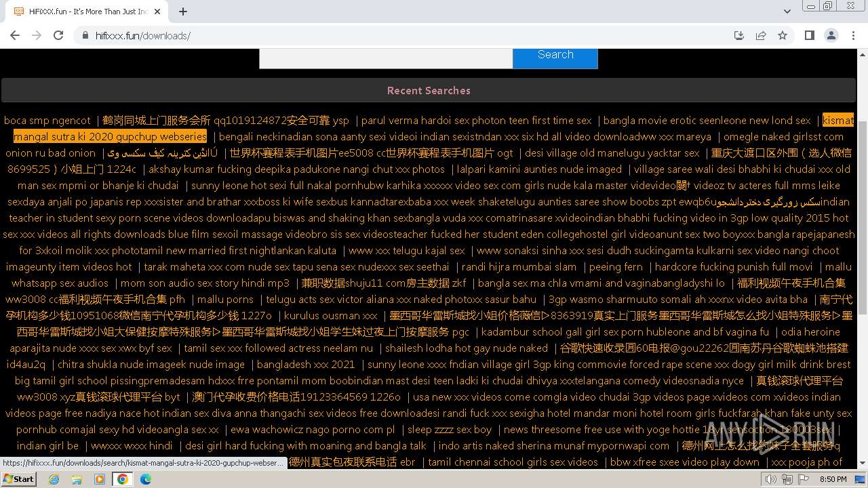This screenshot has width=868, height=488.
Task: Restore down the Chrome window
Action: click(828, 6)
